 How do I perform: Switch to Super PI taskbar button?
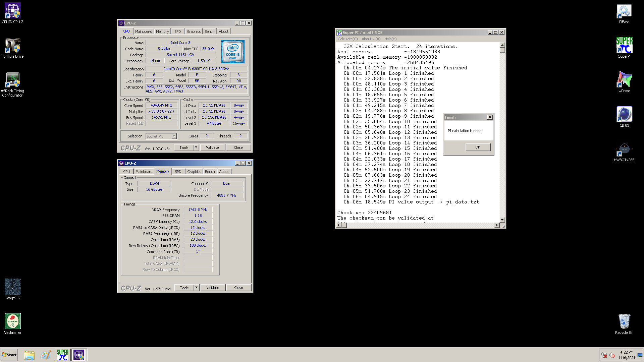(63, 355)
